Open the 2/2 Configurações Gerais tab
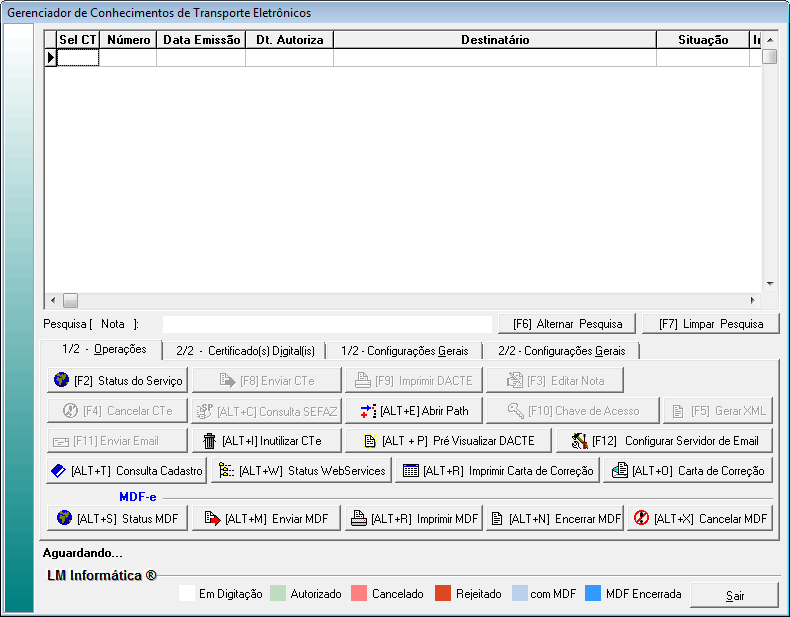Image resolution: width=790 pixels, height=617 pixels. (x=561, y=351)
